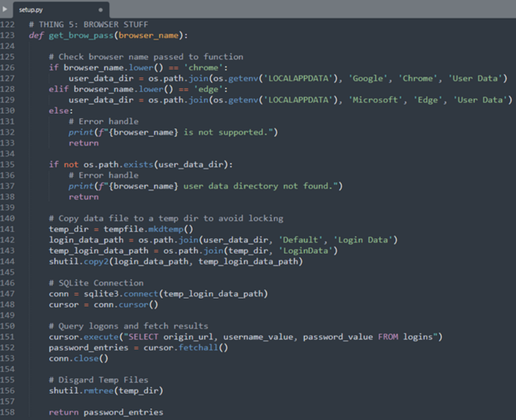
Task: Click comment 'Query logons and fetch results'
Action: 133,326
